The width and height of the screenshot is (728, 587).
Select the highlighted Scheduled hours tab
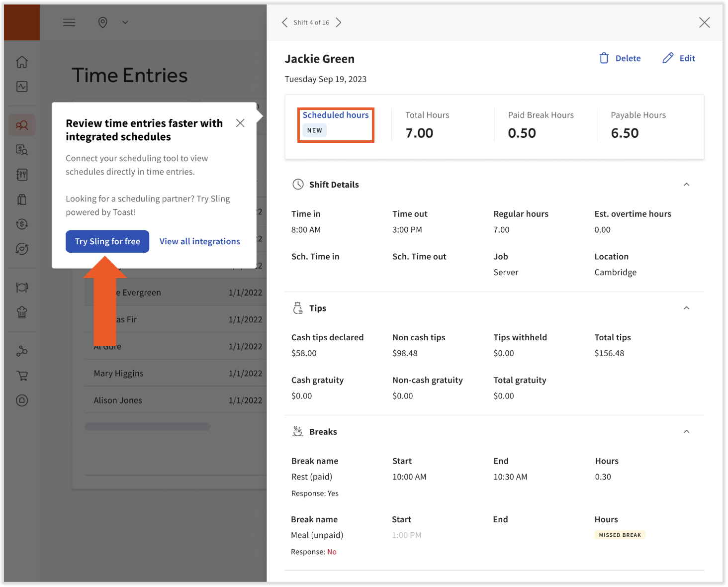coord(335,124)
